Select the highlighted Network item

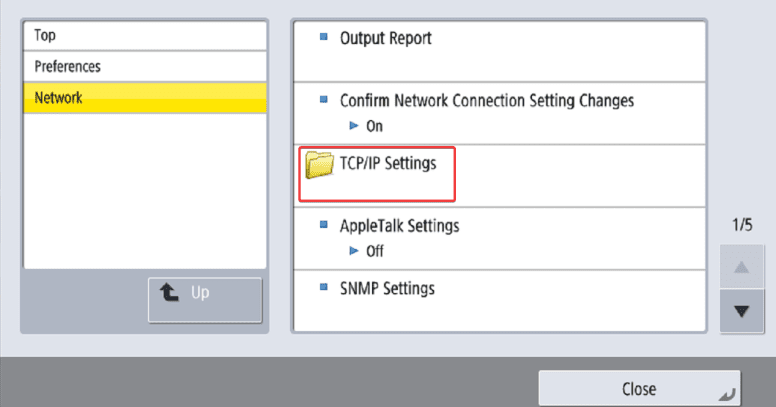145,98
